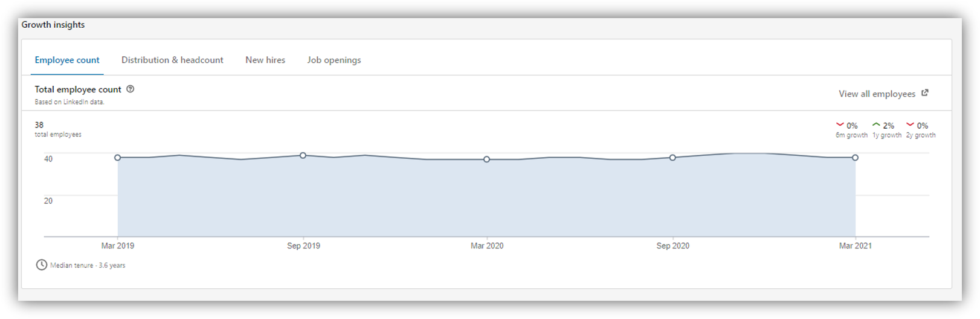Click the 38 total employees figure
Viewport: 980px width, 319px height.
[39, 125]
